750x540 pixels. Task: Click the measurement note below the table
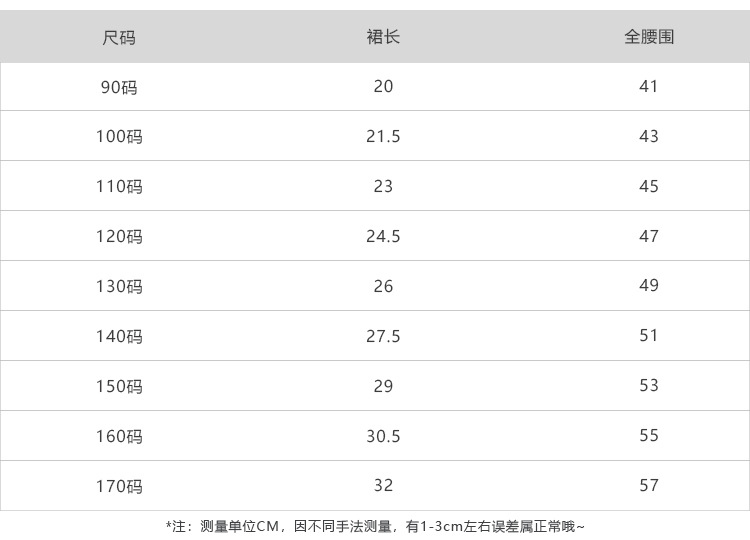click(x=375, y=526)
